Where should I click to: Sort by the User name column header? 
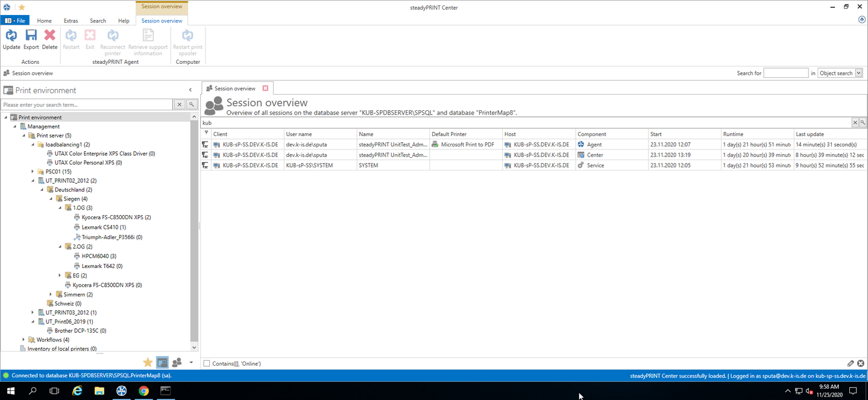pos(320,134)
